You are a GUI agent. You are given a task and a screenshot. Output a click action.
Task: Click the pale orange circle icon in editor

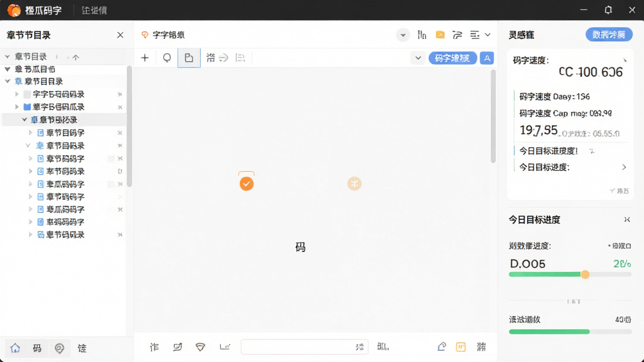(355, 184)
